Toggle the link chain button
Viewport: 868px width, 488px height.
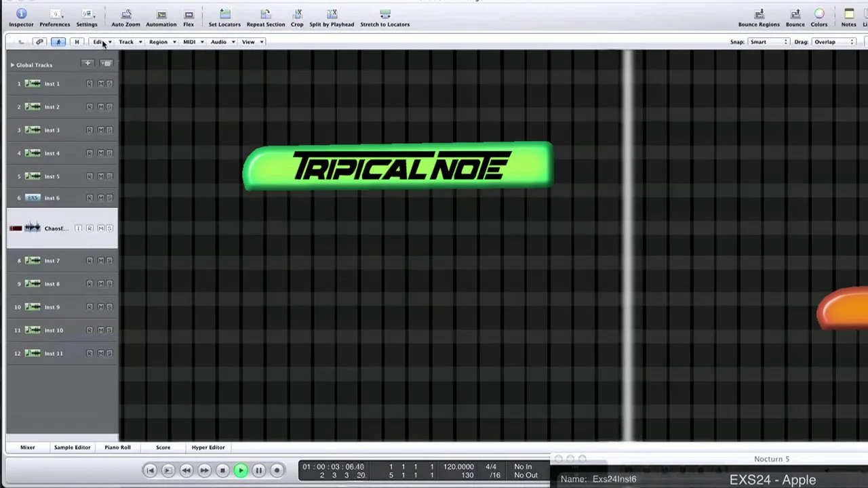[x=39, y=42]
